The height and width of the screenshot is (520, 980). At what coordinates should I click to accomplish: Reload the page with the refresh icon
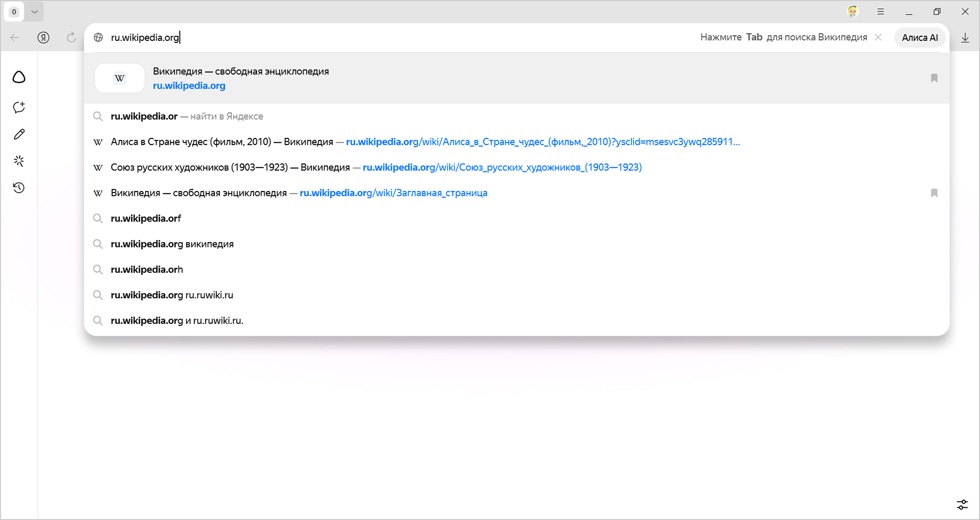(x=71, y=37)
